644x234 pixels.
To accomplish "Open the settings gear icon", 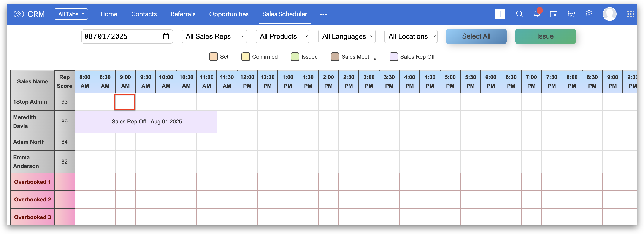I will [589, 14].
